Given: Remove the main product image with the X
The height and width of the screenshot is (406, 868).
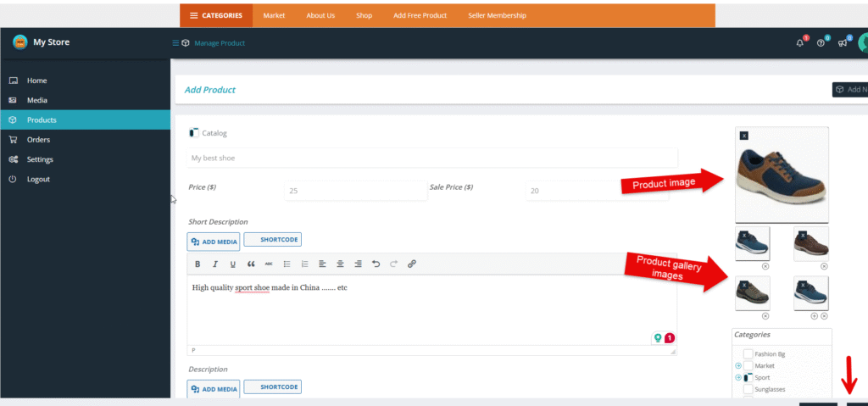Looking at the screenshot, I should click(x=743, y=136).
